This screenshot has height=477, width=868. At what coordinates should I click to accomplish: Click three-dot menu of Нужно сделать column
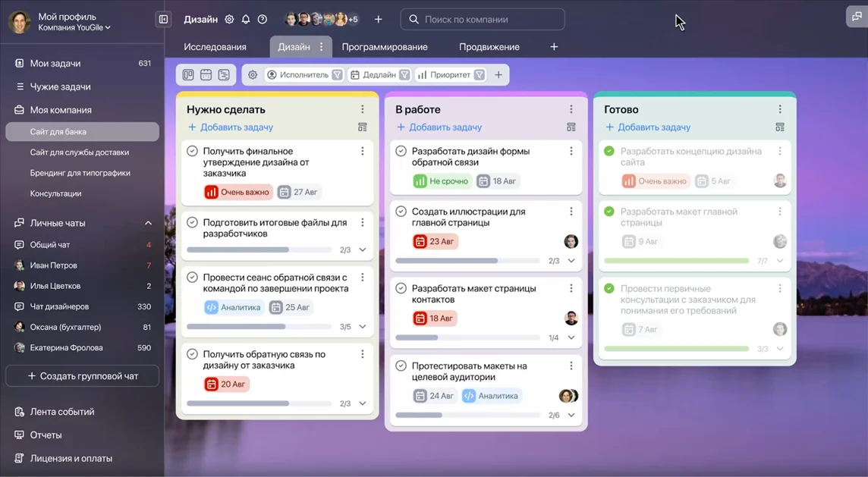363,109
